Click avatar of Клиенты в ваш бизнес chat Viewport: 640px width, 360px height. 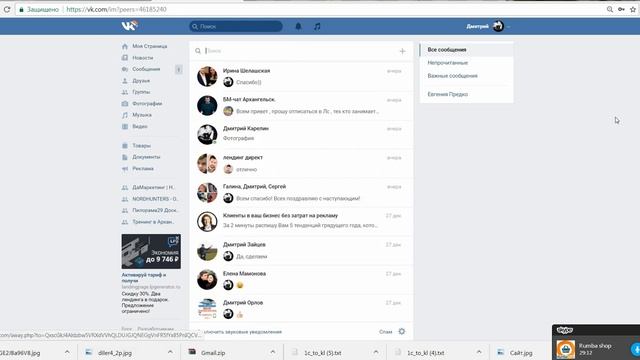(207, 222)
